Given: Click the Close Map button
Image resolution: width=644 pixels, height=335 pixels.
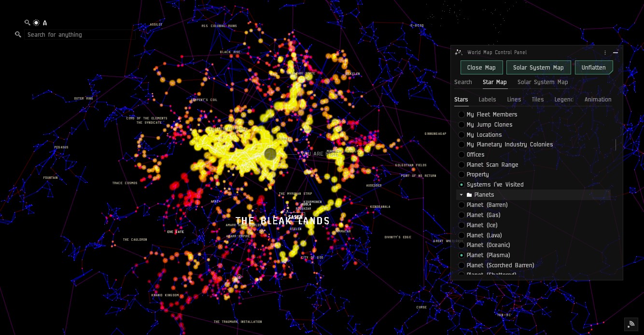Looking at the screenshot, I should pos(481,68).
